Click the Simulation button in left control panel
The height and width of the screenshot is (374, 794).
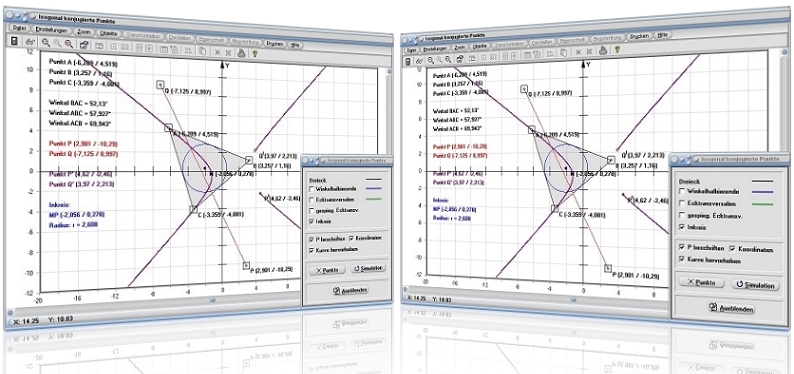click(x=369, y=268)
